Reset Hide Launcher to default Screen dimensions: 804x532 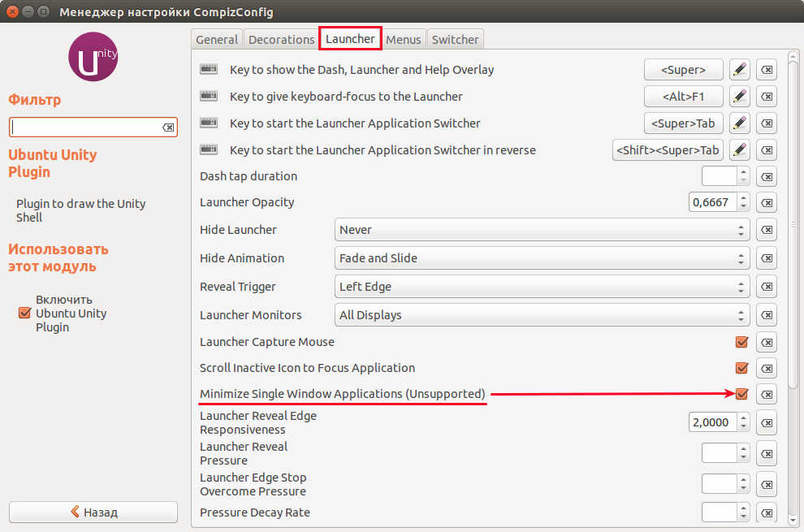coord(767,230)
